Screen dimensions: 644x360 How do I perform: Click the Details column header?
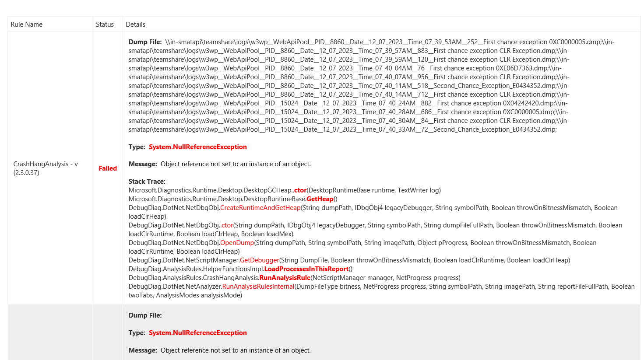click(x=135, y=24)
